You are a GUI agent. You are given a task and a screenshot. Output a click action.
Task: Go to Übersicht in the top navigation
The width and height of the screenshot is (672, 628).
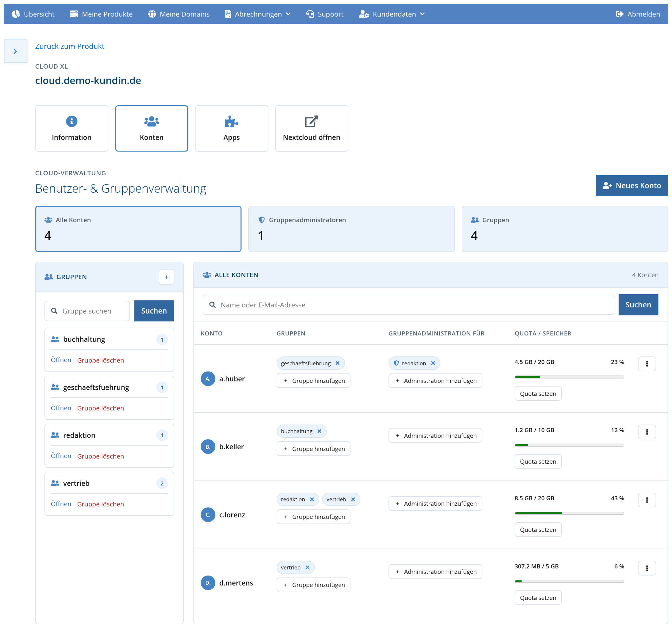33,14
